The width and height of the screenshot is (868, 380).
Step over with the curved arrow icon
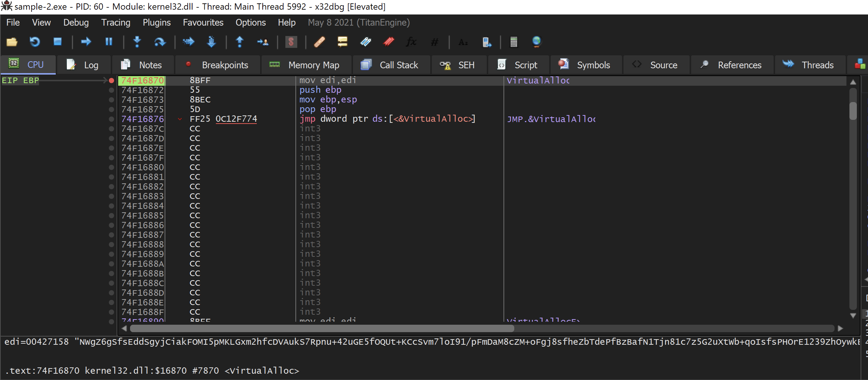point(160,42)
